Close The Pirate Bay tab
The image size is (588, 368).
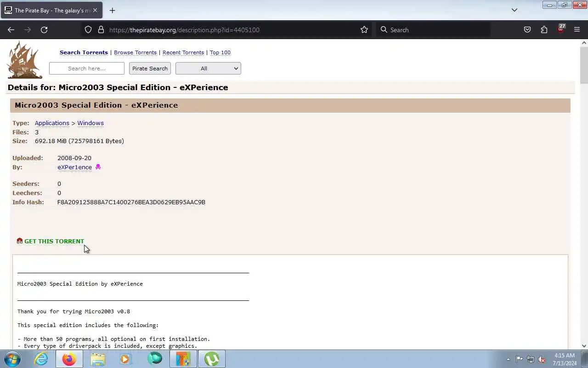click(95, 10)
